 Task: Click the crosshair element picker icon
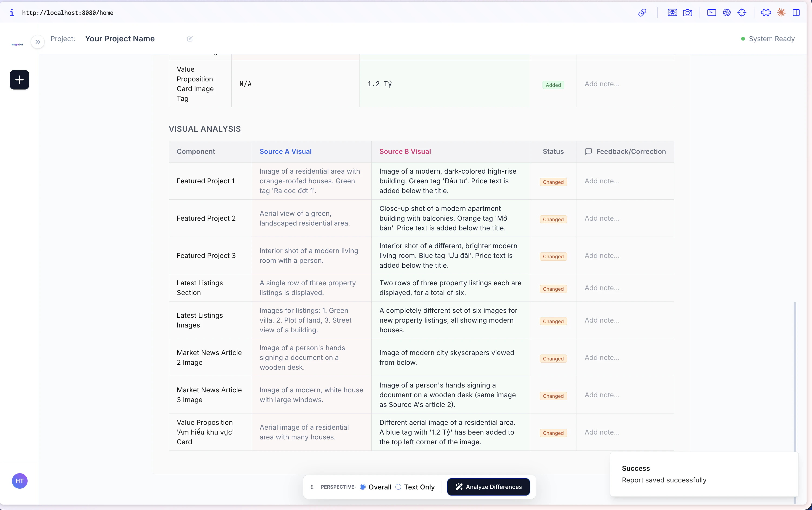(x=742, y=13)
